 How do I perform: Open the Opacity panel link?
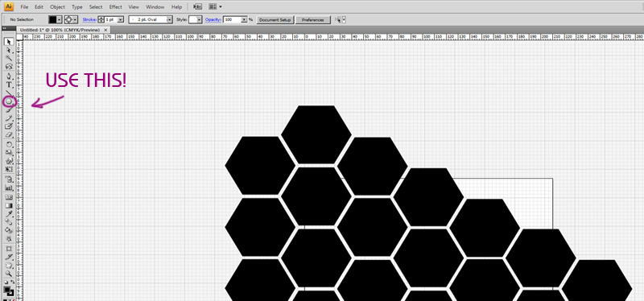(x=213, y=19)
